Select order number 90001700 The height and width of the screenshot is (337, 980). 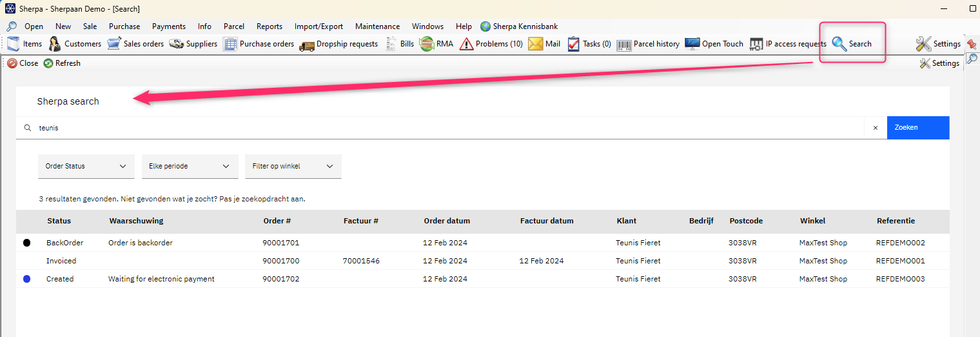tap(281, 261)
